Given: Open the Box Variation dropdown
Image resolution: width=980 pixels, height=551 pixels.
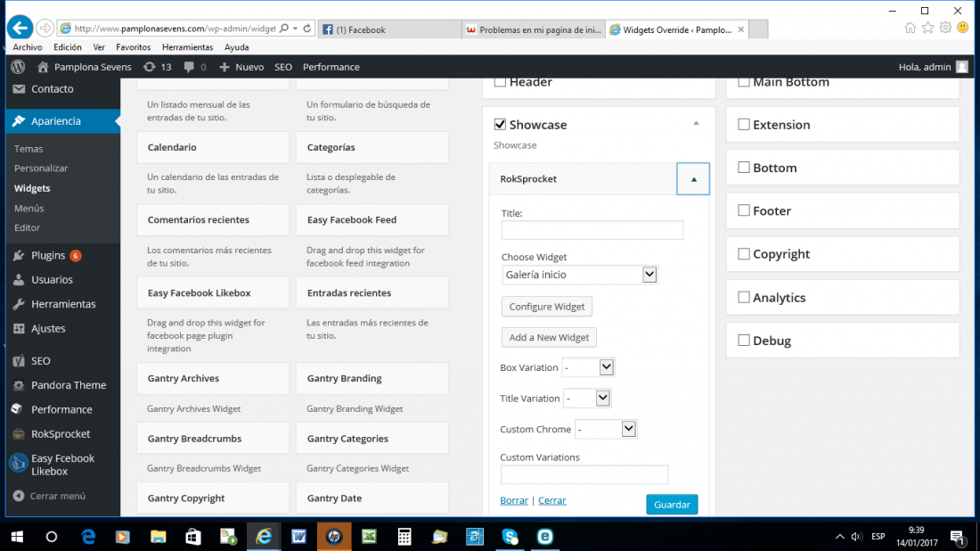Looking at the screenshot, I should click(588, 367).
